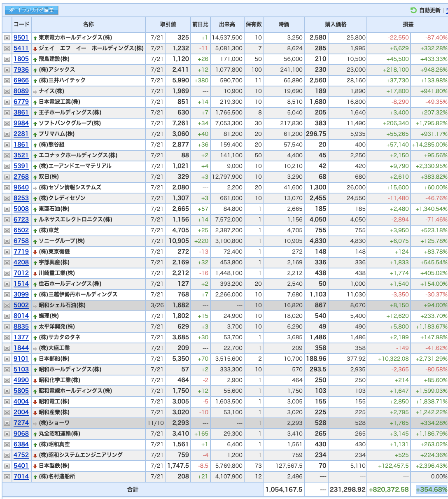Screen dimensions: 448x499
Task: Click the 出来高 column header
Action: click(x=227, y=24)
